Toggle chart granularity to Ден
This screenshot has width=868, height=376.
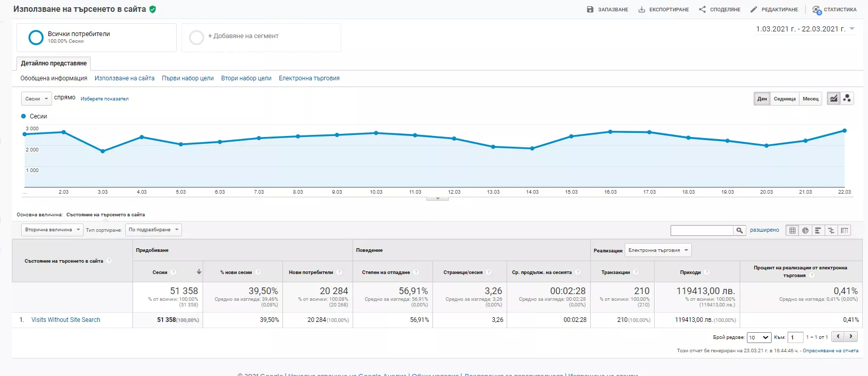(762, 99)
